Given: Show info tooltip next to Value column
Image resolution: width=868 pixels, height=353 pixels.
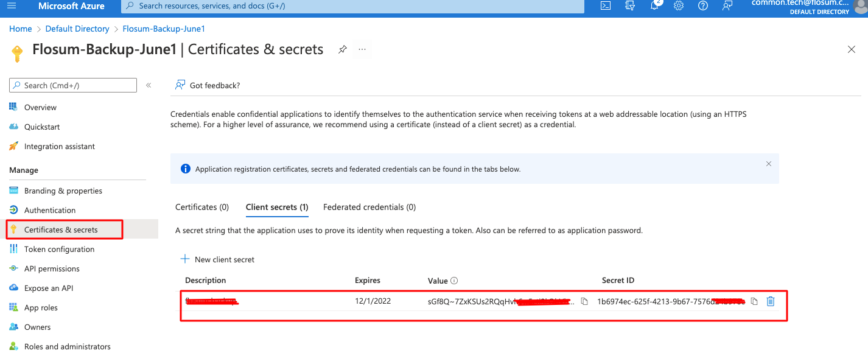Looking at the screenshot, I should [454, 281].
